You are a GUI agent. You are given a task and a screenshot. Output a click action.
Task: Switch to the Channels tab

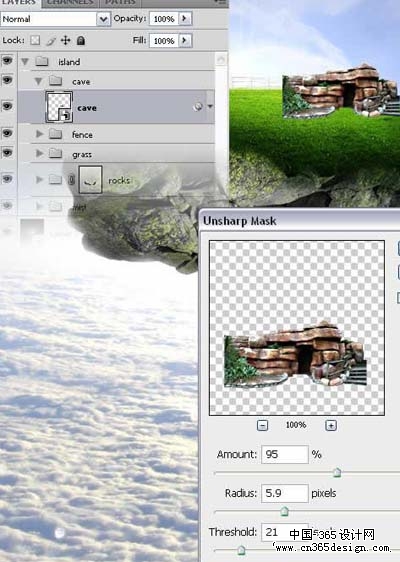70,3
